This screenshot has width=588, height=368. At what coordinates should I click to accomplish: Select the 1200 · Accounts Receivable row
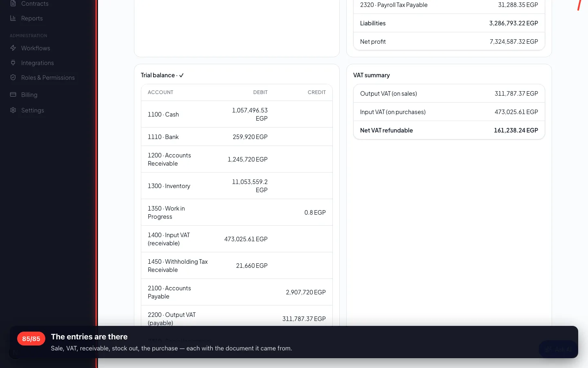(x=237, y=159)
